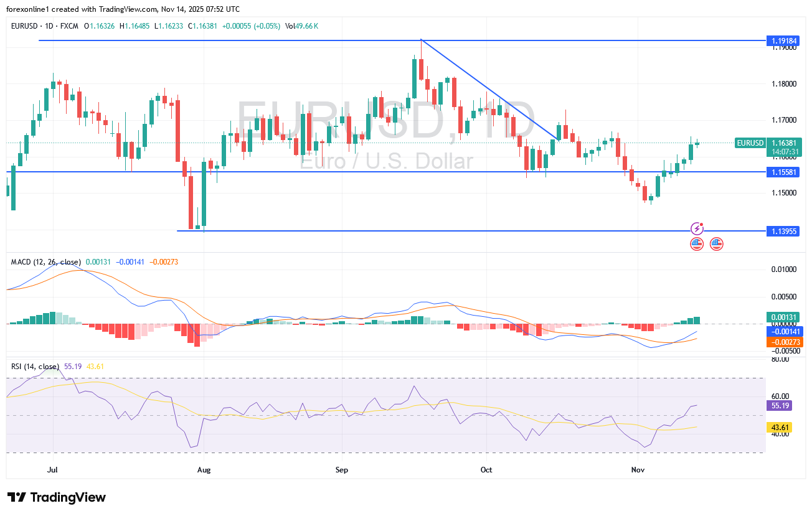Screen dimensions: 812x516
Task: Open the EURUSD symbol selector in the legend
Action: pyautogui.click(x=23, y=26)
